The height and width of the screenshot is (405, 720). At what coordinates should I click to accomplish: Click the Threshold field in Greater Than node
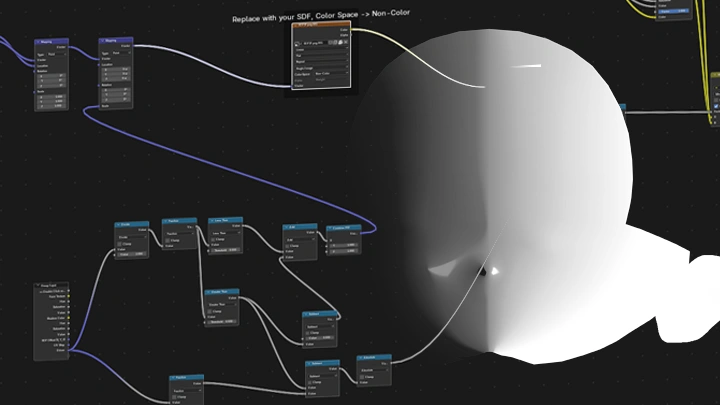pyautogui.click(x=222, y=322)
